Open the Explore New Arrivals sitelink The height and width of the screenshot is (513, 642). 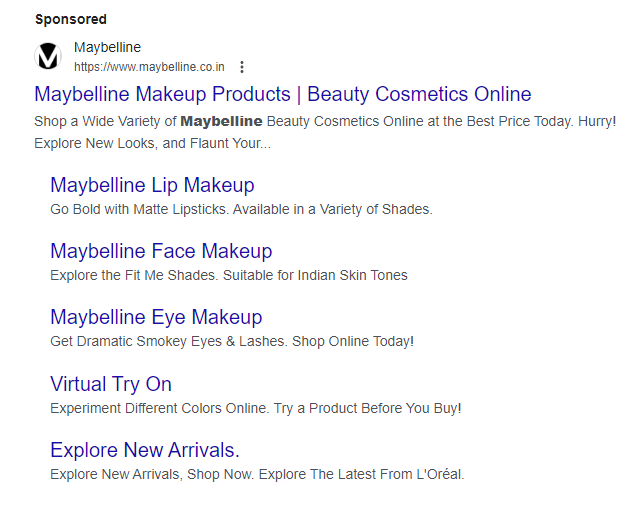[145, 450]
